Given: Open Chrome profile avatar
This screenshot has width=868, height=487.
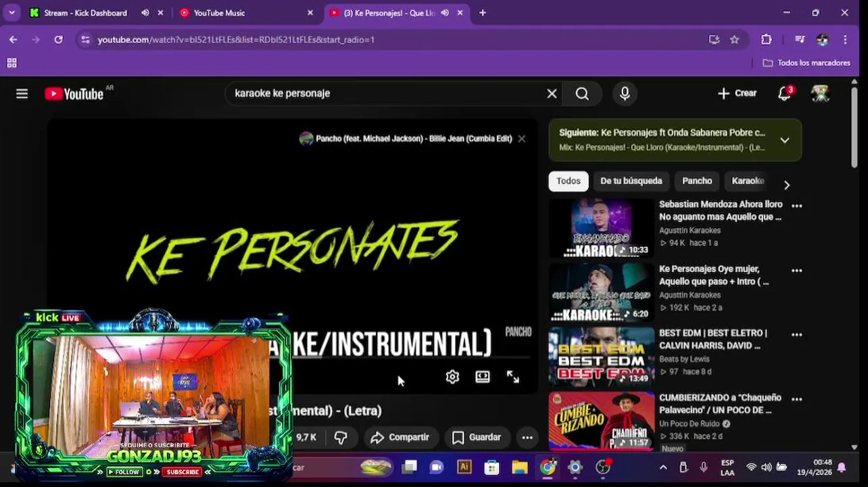Looking at the screenshot, I should (822, 40).
